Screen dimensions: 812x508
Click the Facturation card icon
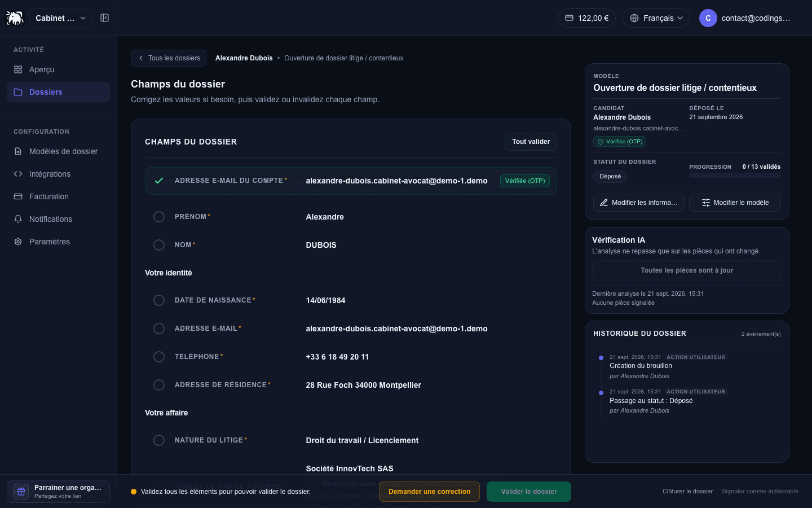18,196
